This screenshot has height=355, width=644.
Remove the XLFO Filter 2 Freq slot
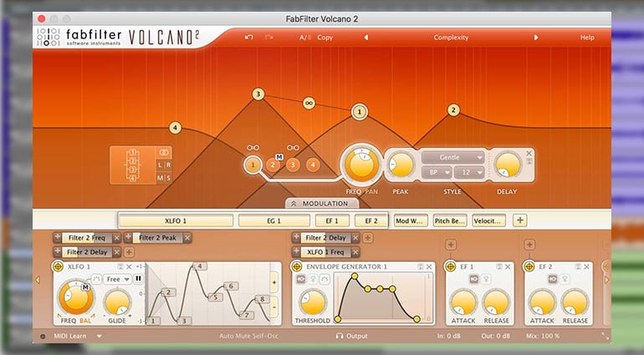tap(116, 237)
